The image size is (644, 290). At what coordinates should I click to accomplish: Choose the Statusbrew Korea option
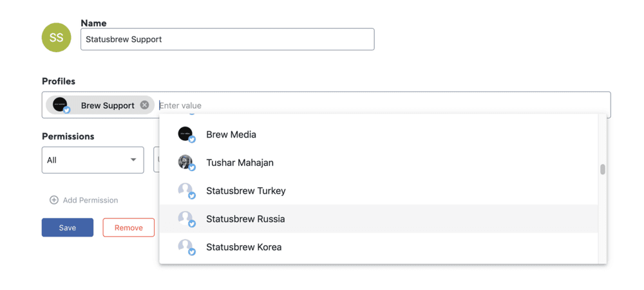(243, 247)
